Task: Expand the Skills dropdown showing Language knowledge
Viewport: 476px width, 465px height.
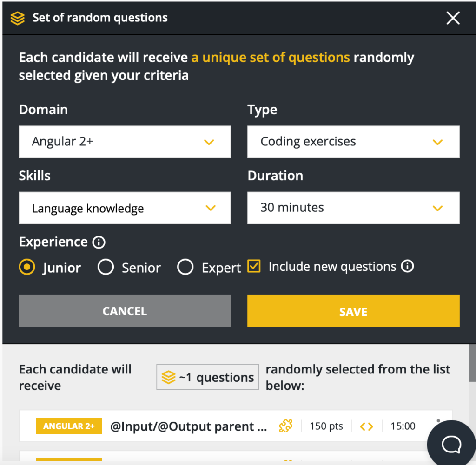Action: click(x=125, y=208)
